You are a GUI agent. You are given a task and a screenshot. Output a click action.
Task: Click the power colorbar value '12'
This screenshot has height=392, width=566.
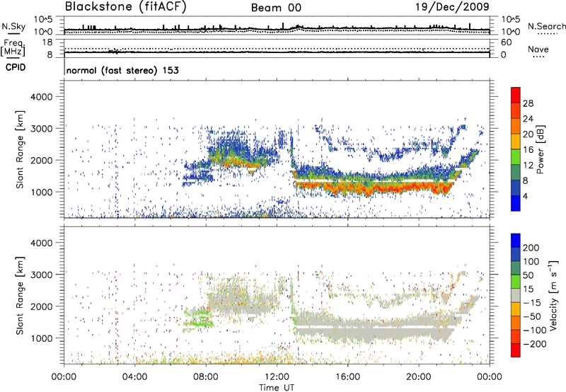coord(528,166)
